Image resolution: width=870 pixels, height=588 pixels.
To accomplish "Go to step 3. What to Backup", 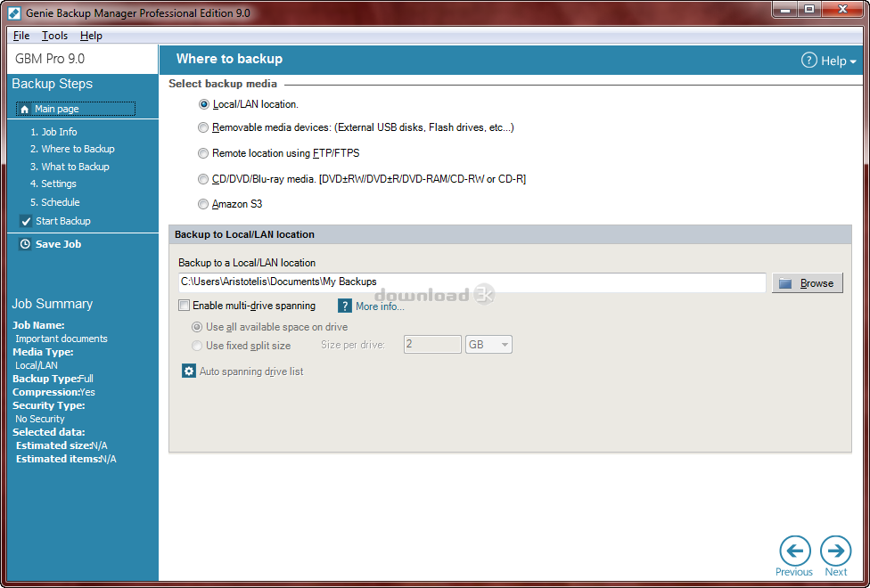I will click(70, 167).
